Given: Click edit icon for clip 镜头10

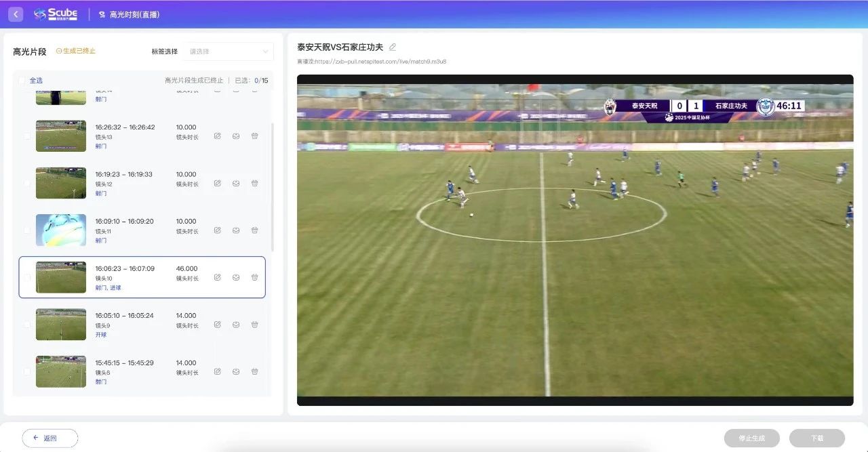Looking at the screenshot, I should click(x=217, y=277).
